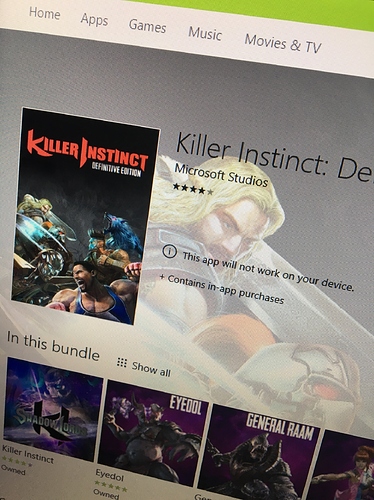Click the Show all link

pyautogui.click(x=151, y=369)
